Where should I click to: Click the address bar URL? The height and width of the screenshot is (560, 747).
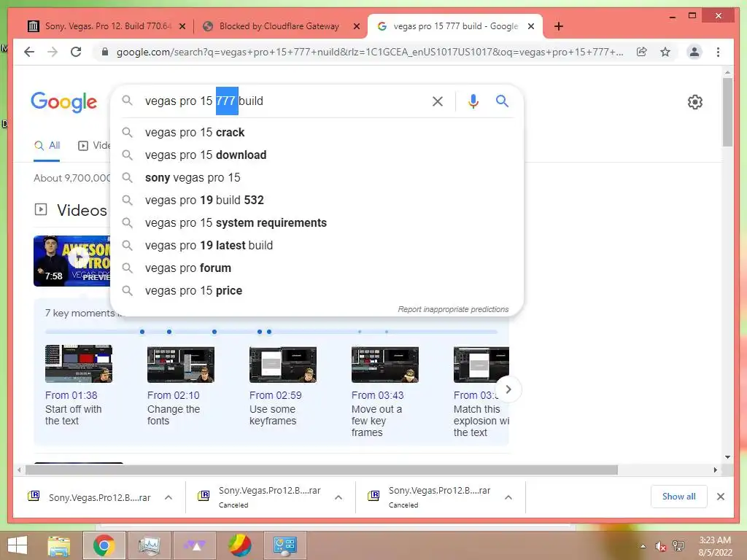pos(370,52)
